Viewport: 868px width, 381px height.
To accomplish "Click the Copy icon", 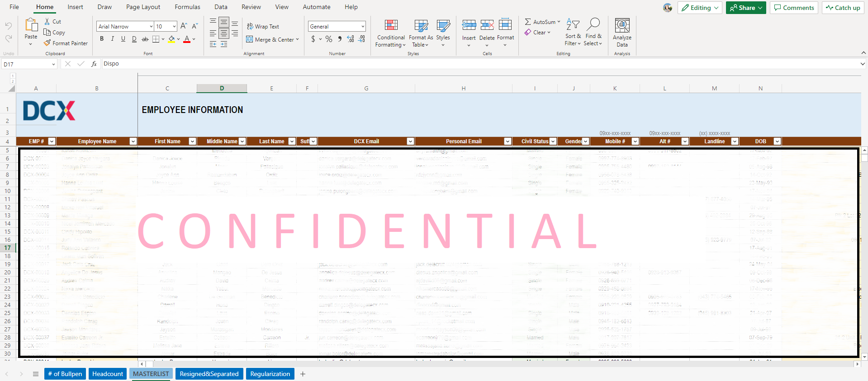I will [47, 32].
